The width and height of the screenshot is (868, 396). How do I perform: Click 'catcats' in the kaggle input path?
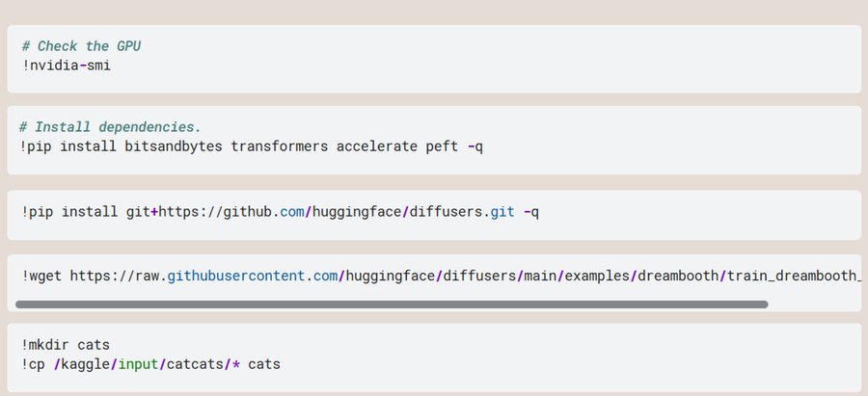tap(191, 364)
